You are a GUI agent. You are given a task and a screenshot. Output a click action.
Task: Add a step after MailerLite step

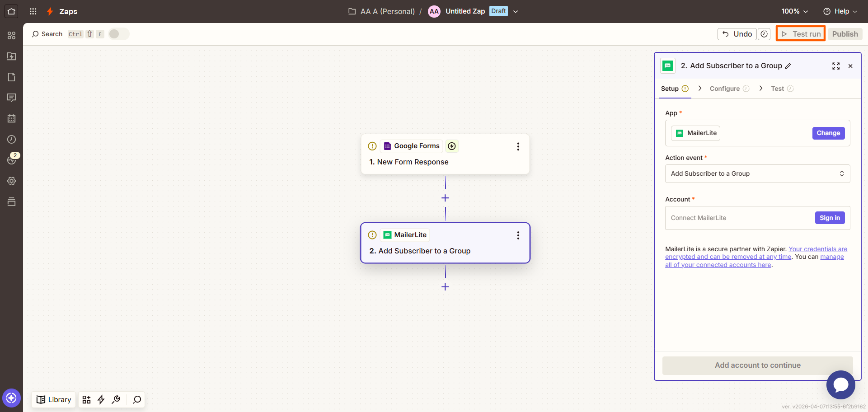445,287
